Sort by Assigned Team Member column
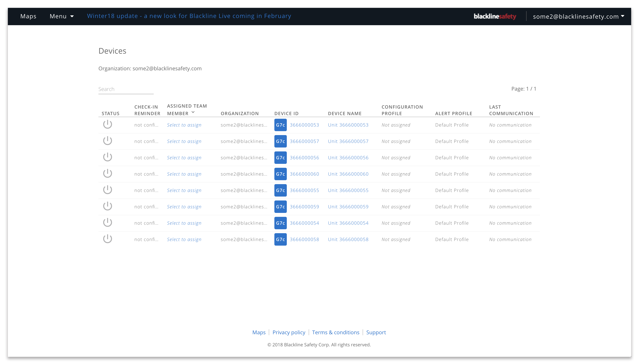 pos(187,110)
